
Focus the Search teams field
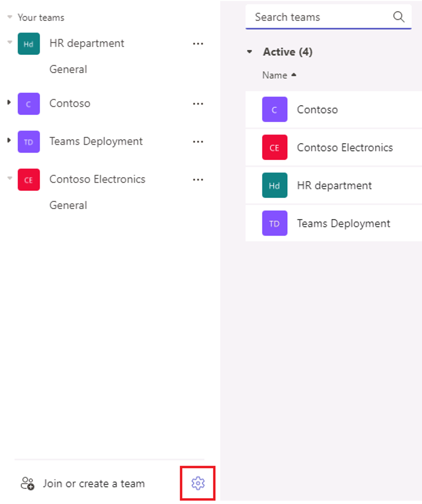[x=328, y=17]
